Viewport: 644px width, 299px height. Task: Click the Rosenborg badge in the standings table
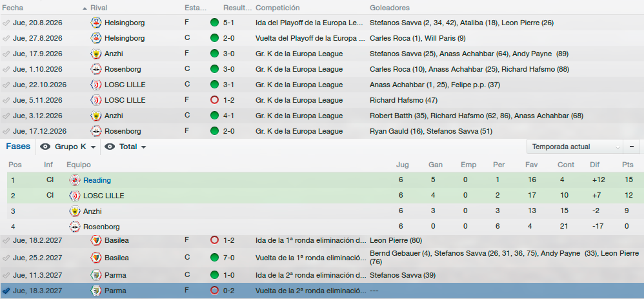tap(75, 227)
